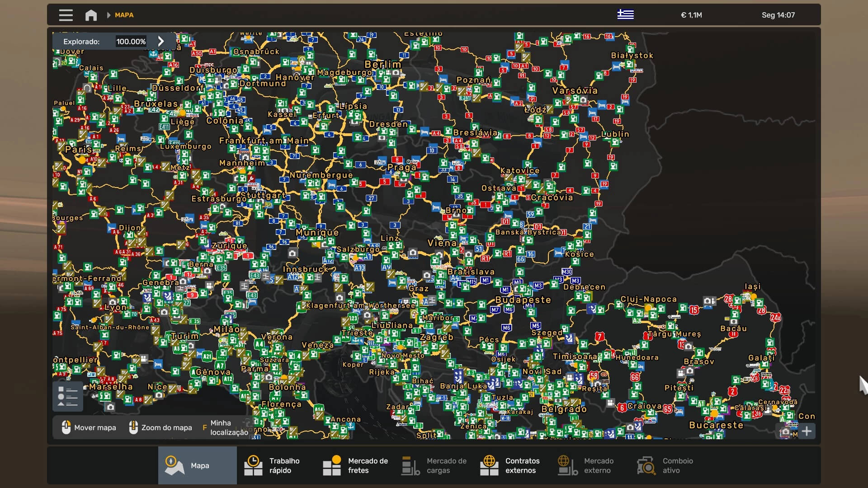This screenshot has height=488, width=868.
Task: Select the Mapa tab
Action: pyautogui.click(x=197, y=465)
